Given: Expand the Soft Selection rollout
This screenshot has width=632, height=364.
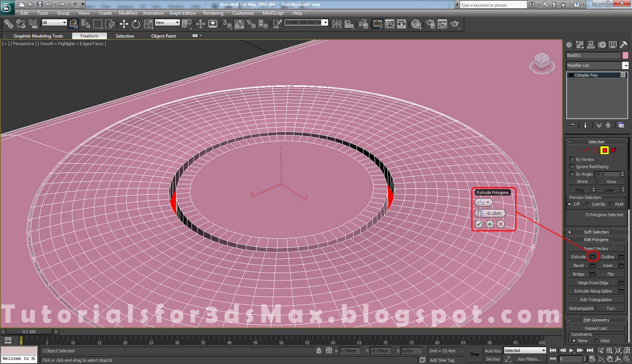Looking at the screenshot, I should (x=596, y=232).
